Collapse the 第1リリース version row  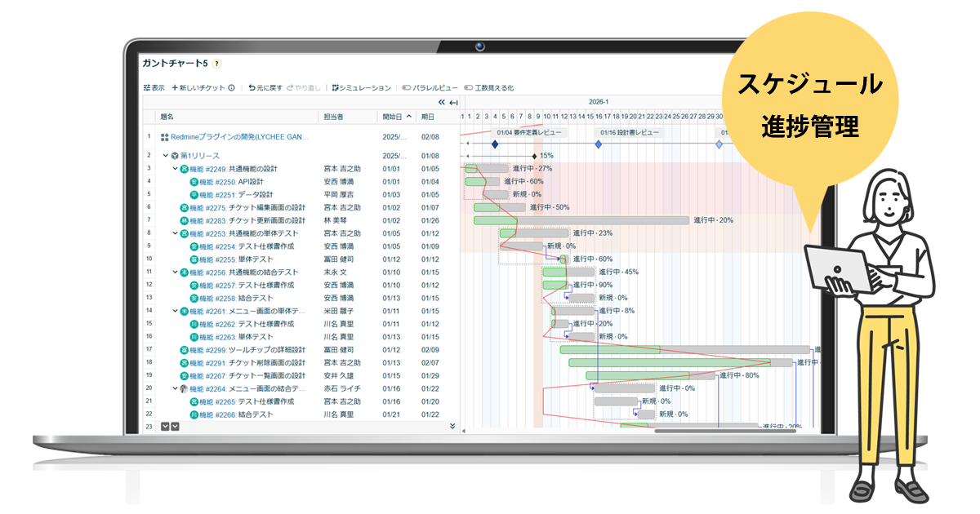pyautogui.click(x=165, y=156)
